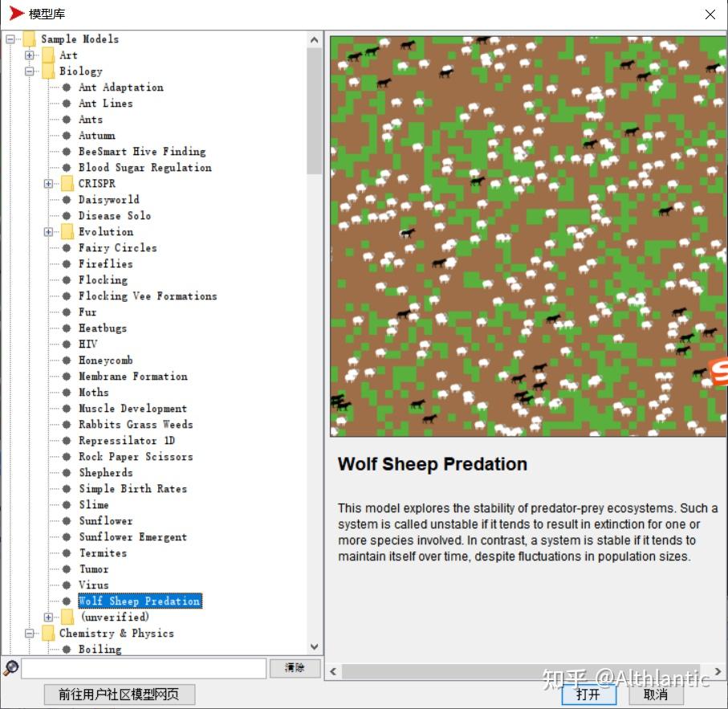Click the magnifying glass search icon
Viewport: 728px width, 709px height.
pos(10,668)
